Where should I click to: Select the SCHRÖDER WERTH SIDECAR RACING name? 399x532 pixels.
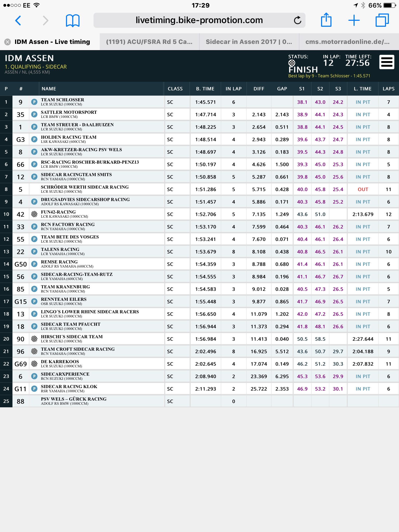coord(85,187)
